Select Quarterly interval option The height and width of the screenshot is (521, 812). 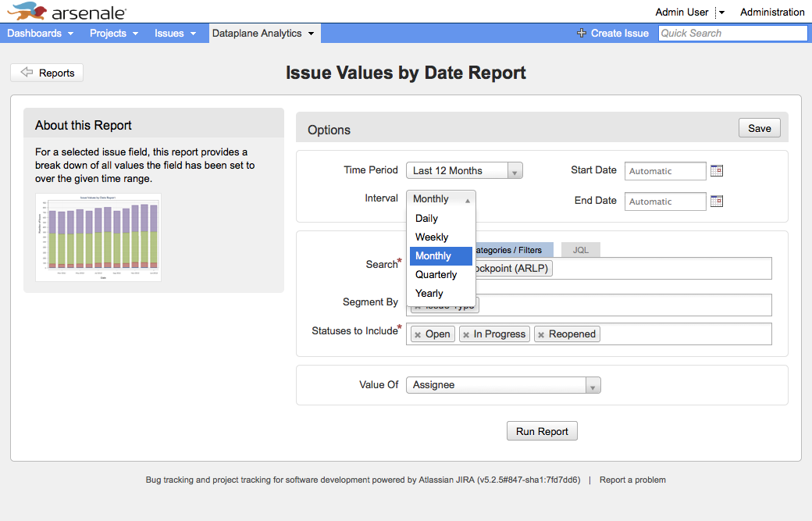(440, 274)
